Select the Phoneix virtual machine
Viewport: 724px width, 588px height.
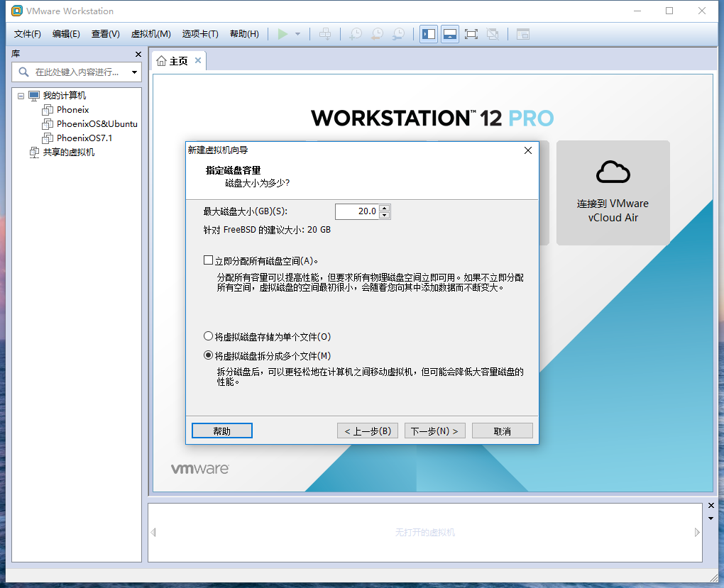pos(72,110)
